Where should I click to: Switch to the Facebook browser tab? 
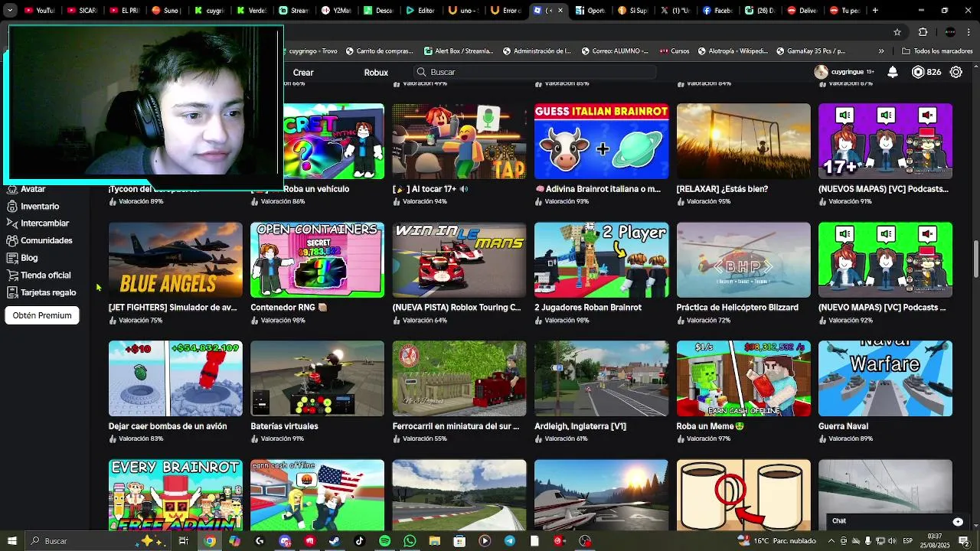[x=717, y=11]
